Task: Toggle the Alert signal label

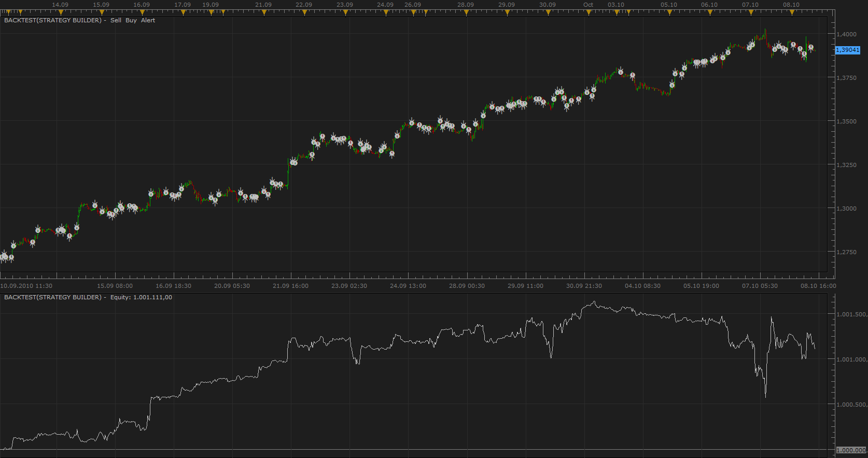Action: [x=148, y=20]
